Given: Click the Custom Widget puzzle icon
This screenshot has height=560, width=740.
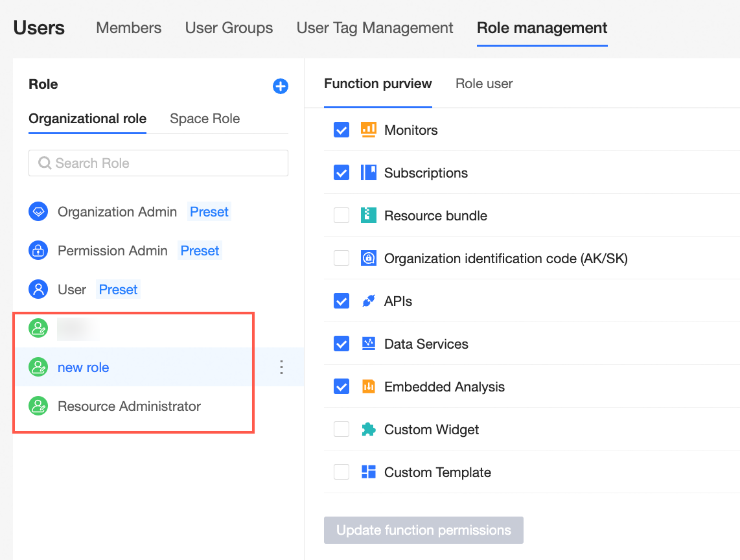Looking at the screenshot, I should [x=368, y=430].
